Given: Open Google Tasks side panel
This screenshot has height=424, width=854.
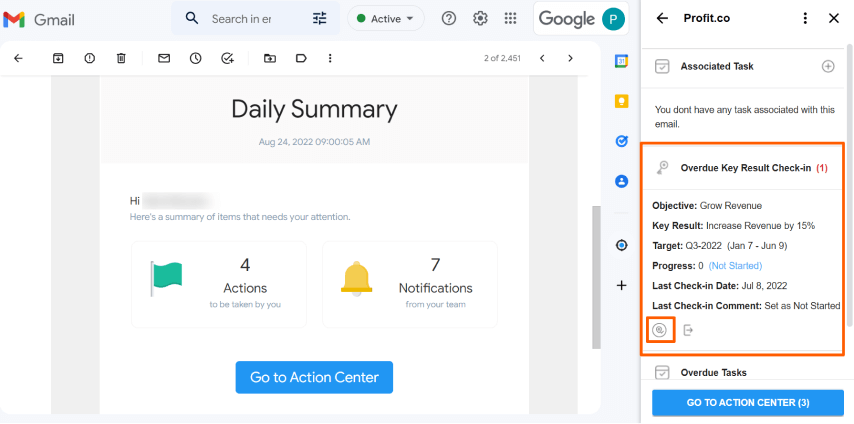Looking at the screenshot, I should 621,141.
